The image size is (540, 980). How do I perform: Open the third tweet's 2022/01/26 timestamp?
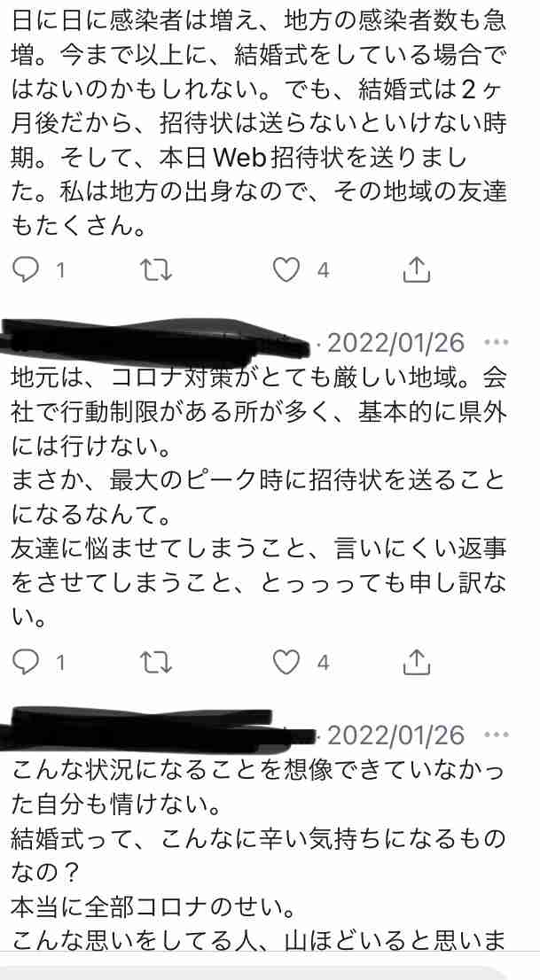pyautogui.click(x=396, y=735)
